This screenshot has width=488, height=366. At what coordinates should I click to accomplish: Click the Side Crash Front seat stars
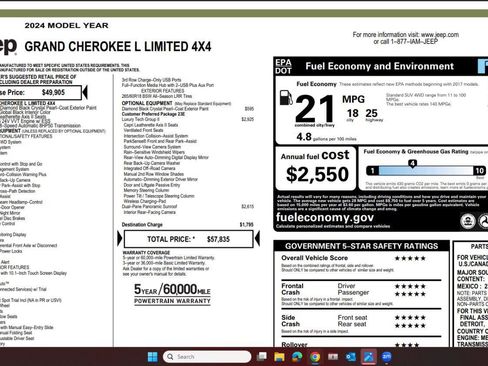click(x=410, y=317)
